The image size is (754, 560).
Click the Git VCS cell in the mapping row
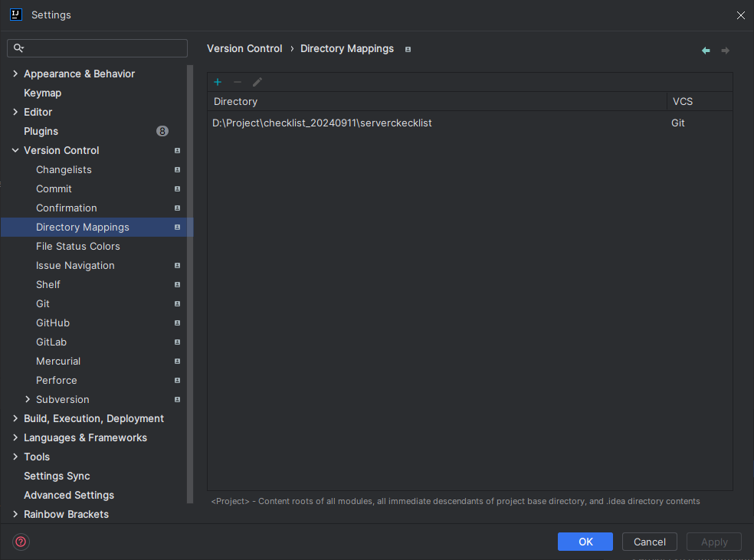pyautogui.click(x=678, y=123)
